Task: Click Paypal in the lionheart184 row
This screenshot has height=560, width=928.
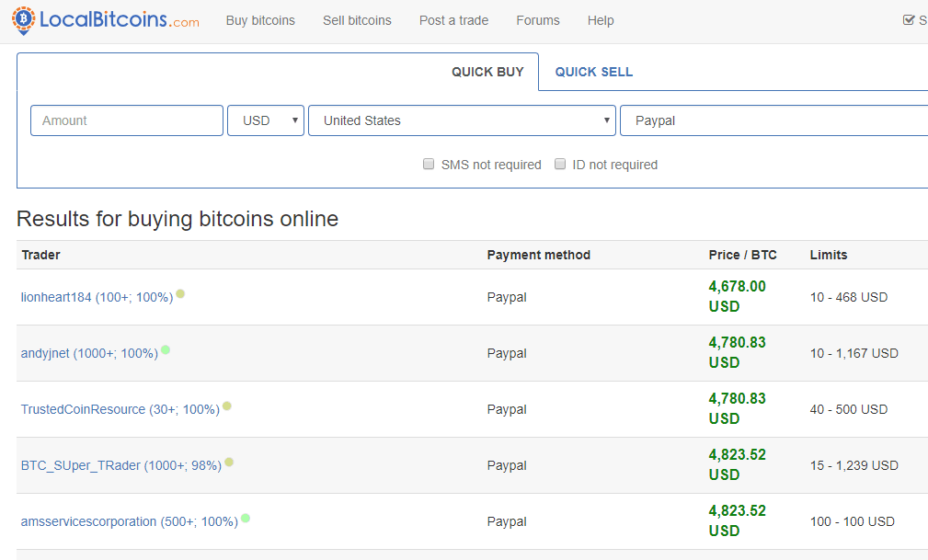Action: tap(507, 297)
